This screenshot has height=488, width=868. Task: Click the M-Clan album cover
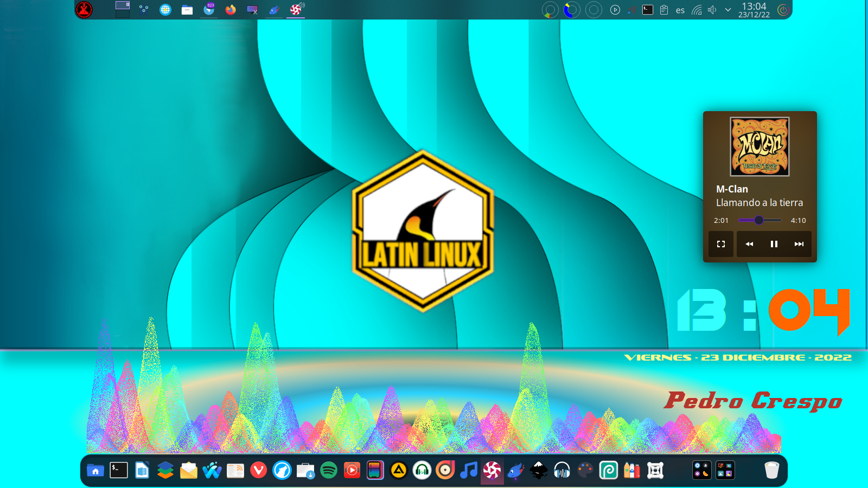(759, 146)
